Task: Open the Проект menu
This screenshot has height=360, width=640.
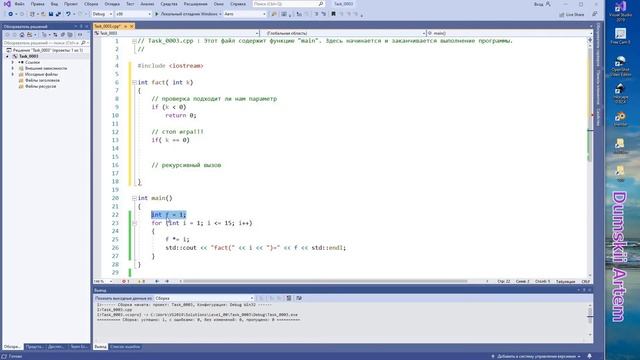Action: (x=71, y=4)
